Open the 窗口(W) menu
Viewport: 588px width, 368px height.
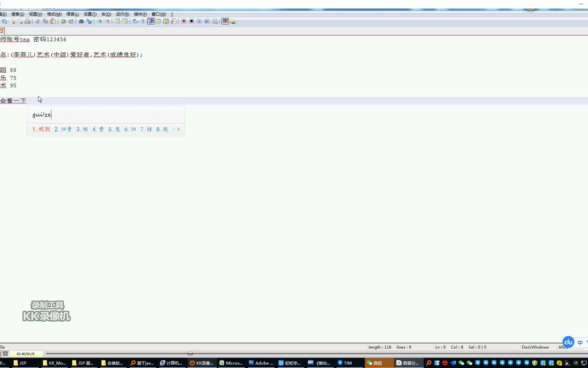tap(159, 14)
